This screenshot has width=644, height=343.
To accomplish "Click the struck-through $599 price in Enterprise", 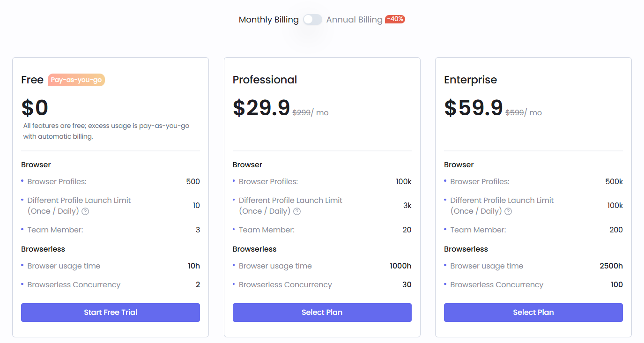I will click(x=515, y=112).
